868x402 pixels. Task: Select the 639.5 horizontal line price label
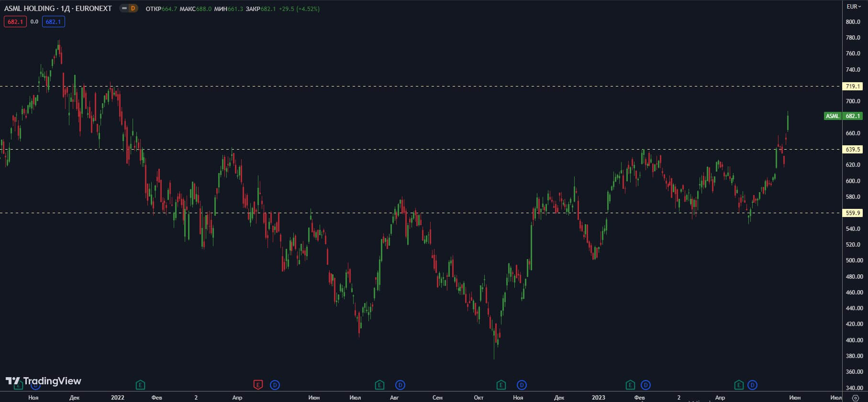[x=853, y=150]
